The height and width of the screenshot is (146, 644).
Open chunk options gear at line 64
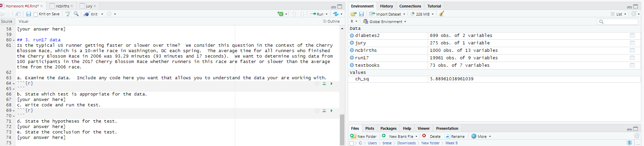317,83
